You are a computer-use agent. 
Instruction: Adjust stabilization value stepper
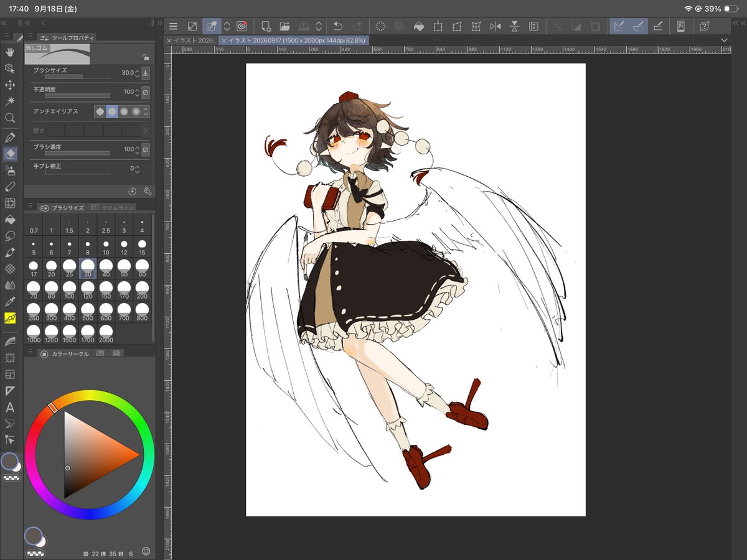pos(137,169)
